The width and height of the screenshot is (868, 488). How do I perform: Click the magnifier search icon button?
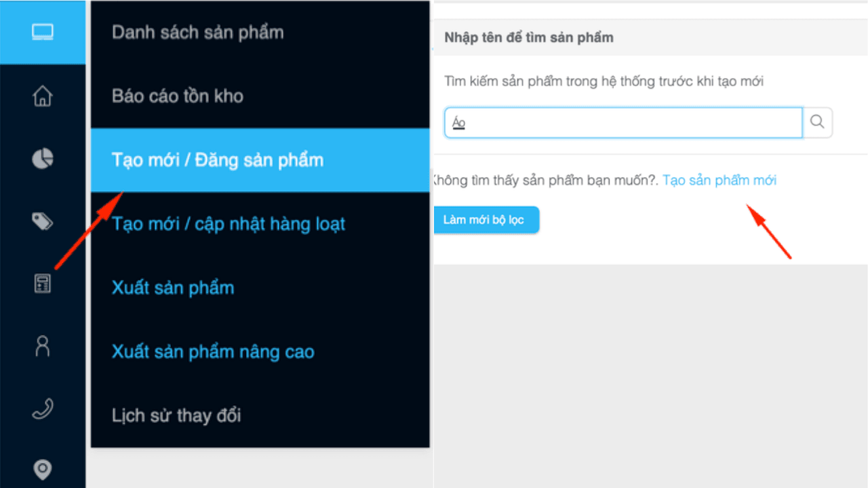point(817,123)
